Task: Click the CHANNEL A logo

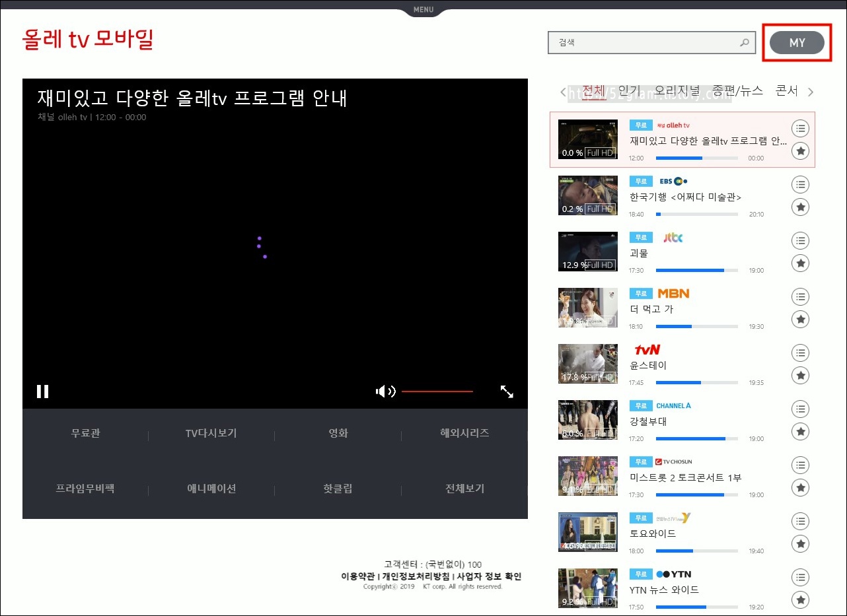Action: point(673,405)
